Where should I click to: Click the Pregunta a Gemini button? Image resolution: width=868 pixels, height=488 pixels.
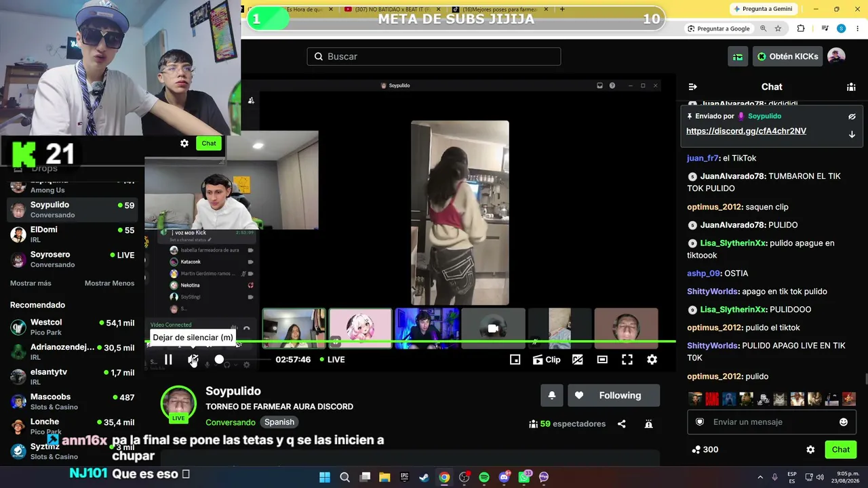(x=762, y=9)
